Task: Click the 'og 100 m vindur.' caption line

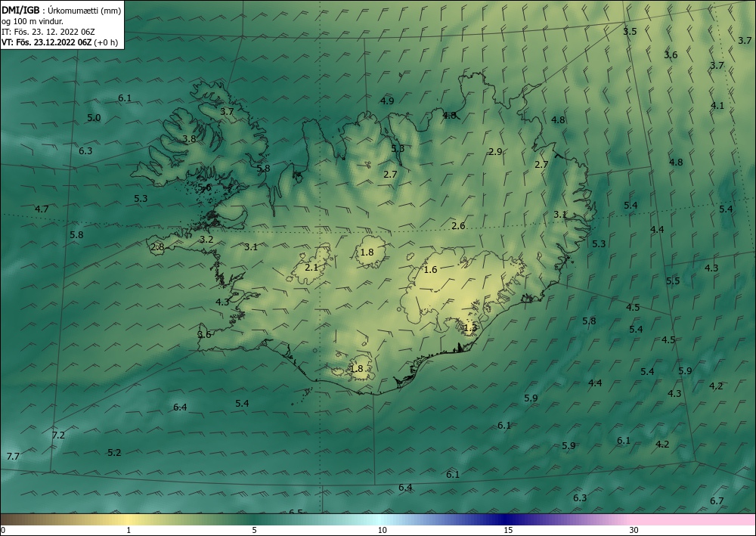Action: (x=33, y=21)
